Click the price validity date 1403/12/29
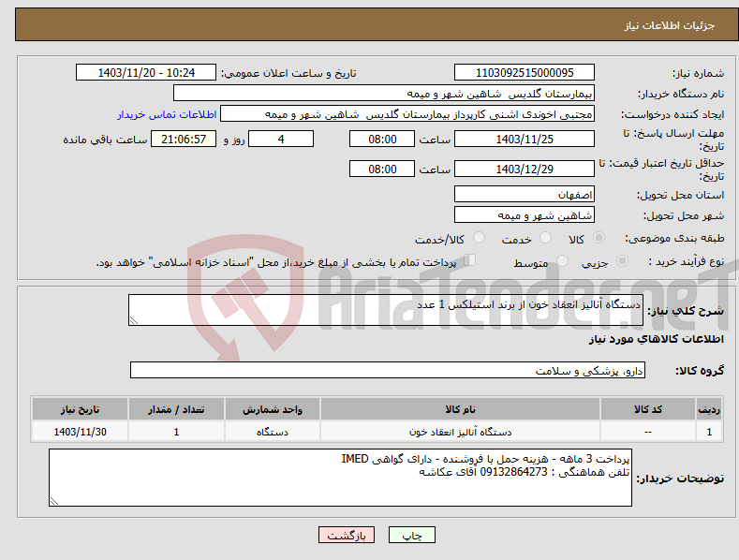Image resolution: width=739 pixels, height=560 pixels. [525, 169]
